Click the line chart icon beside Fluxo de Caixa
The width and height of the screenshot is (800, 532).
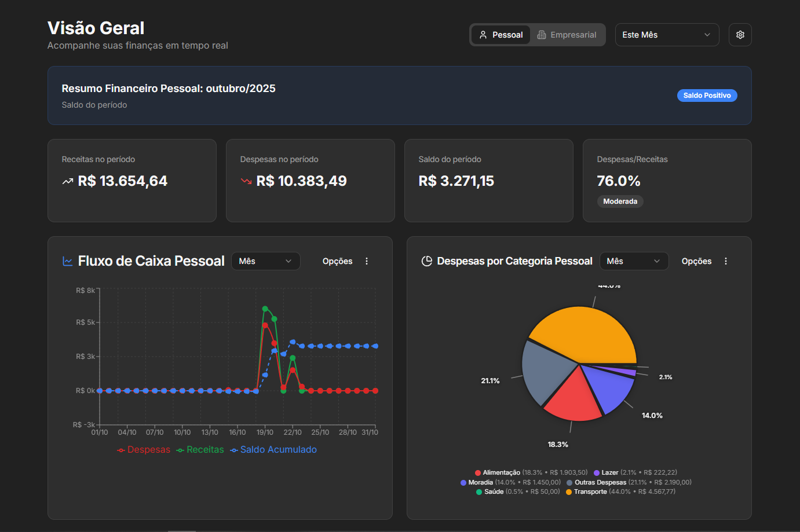[x=68, y=261]
